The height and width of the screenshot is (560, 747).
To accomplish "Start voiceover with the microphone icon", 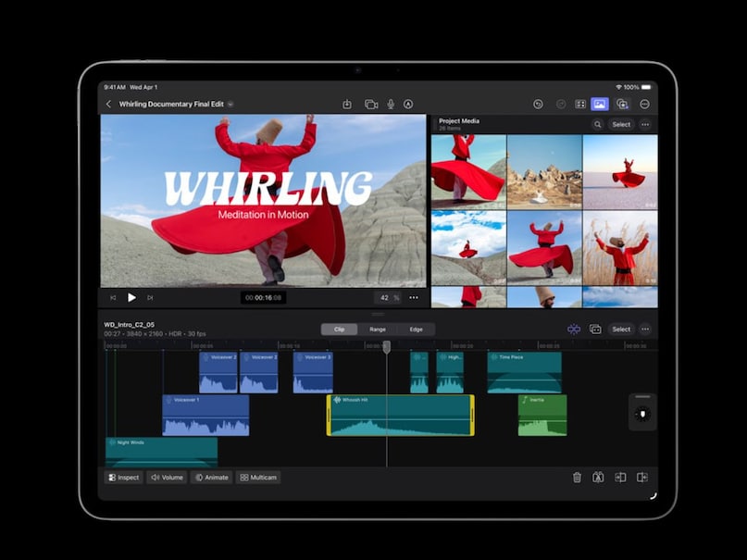I will (x=391, y=105).
